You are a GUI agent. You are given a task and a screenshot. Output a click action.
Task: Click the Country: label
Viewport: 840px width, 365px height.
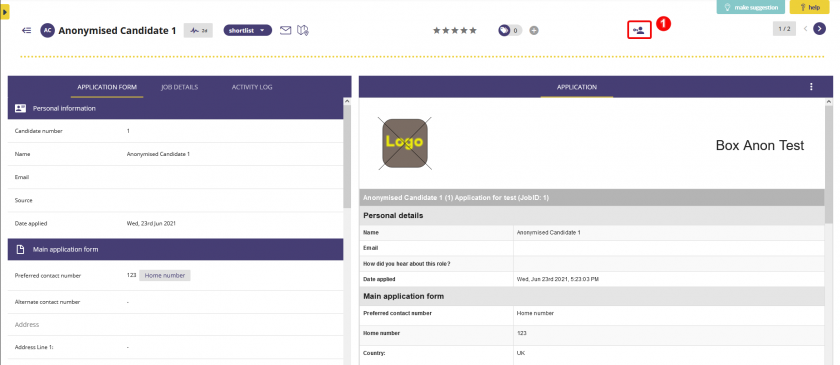373,353
